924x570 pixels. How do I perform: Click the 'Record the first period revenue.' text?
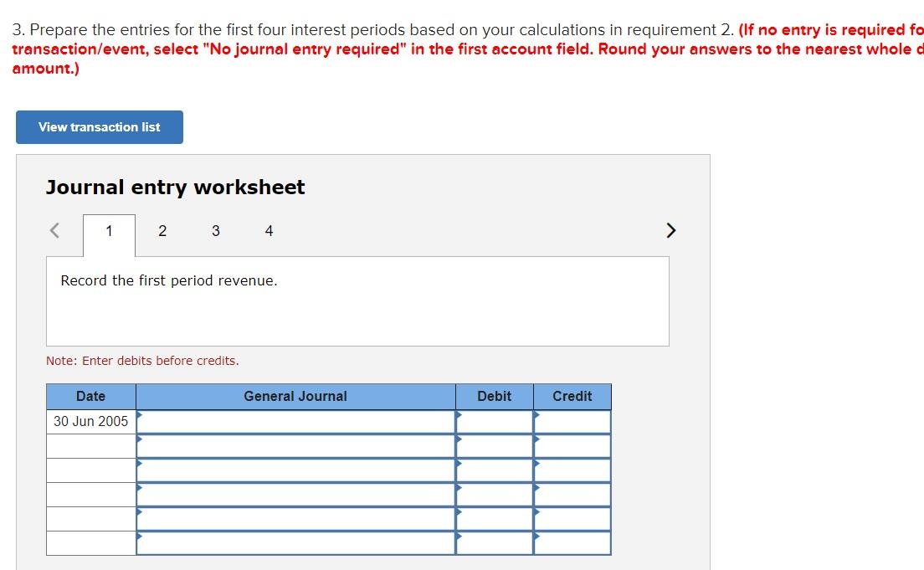pos(168,280)
